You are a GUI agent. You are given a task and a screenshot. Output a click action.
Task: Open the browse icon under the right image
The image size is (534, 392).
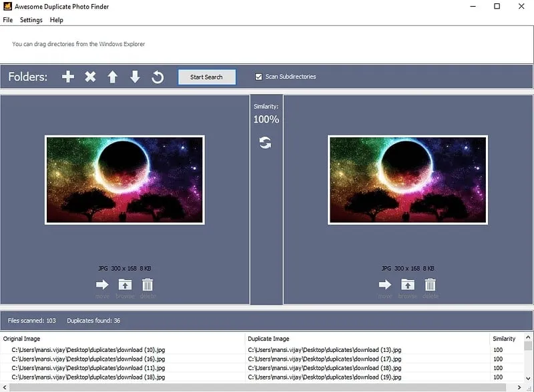point(407,287)
